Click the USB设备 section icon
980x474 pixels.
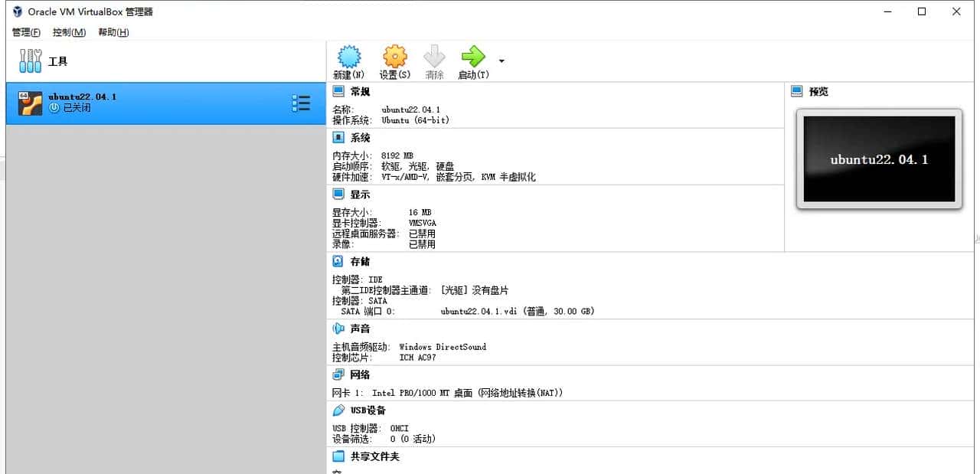pos(338,410)
